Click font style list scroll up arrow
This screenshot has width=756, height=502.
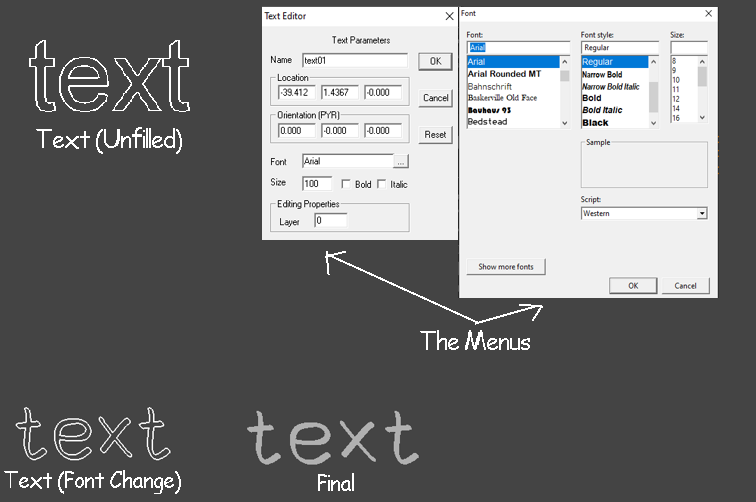(x=653, y=62)
